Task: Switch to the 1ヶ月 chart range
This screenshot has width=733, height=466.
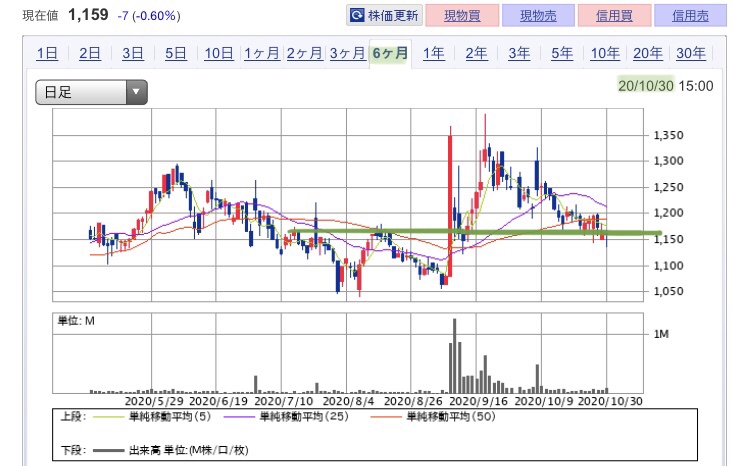Action: pyautogui.click(x=262, y=53)
